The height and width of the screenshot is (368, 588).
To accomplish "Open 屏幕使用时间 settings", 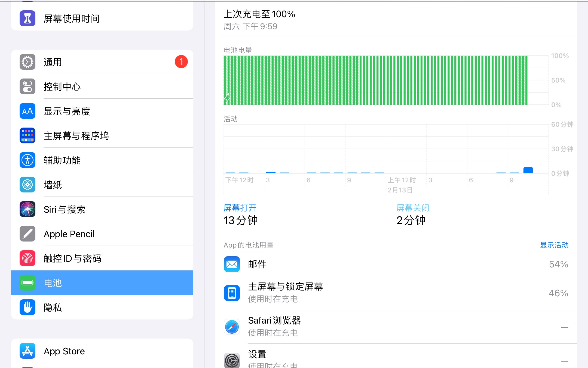I will (x=102, y=18).
